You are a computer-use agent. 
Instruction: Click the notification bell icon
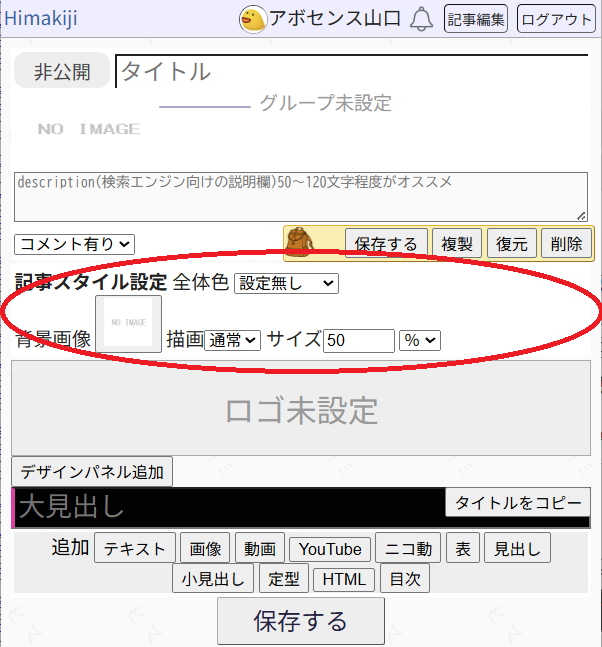point(422,18)
